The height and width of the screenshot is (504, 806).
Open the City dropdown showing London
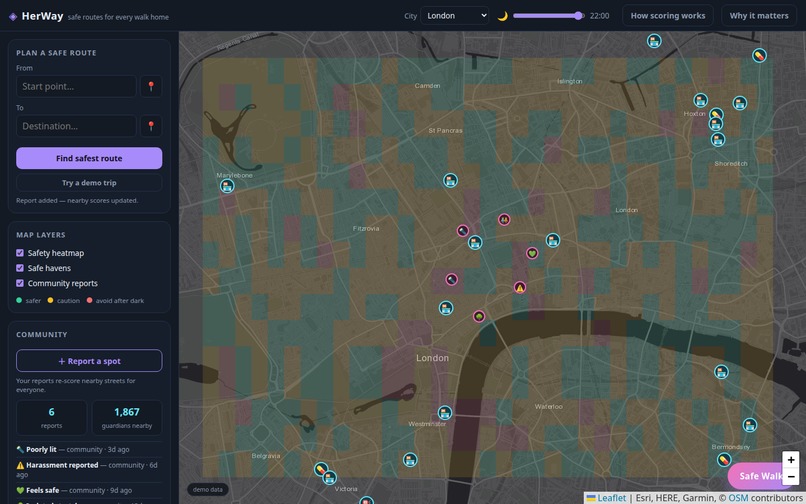click(454, 15)
